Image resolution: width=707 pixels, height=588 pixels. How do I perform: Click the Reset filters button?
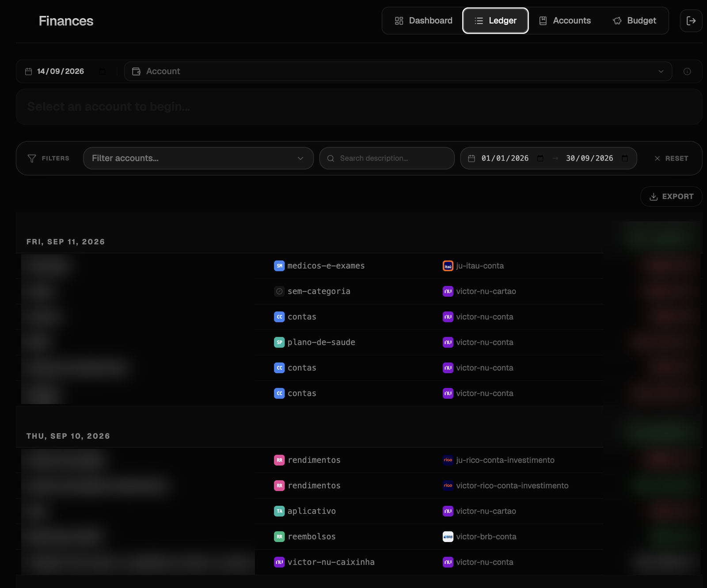point(671,158)
